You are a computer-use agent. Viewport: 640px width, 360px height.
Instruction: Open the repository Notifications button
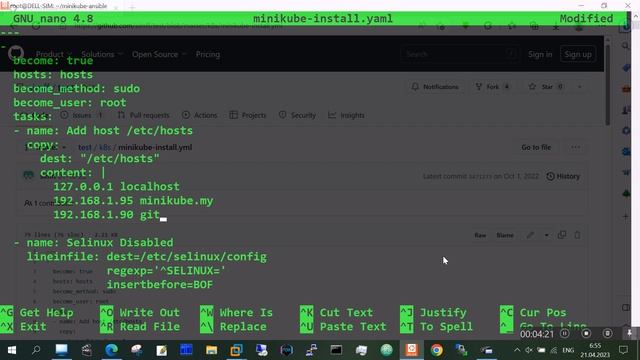(x=435, y=87)
